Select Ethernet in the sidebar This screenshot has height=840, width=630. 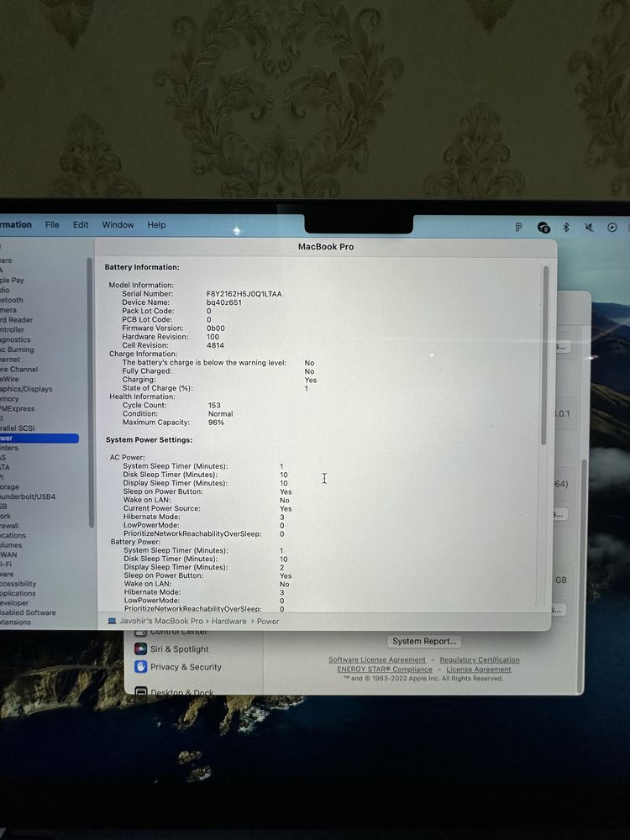(x=10, y=360)
